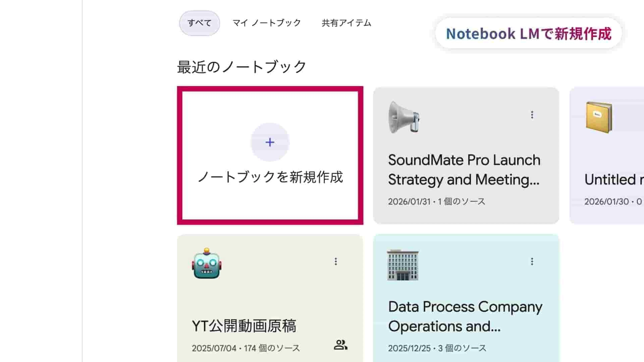Click the plus icon for a new notebook
The height and width of the screenshot is (362, 644).
point(270,142)
